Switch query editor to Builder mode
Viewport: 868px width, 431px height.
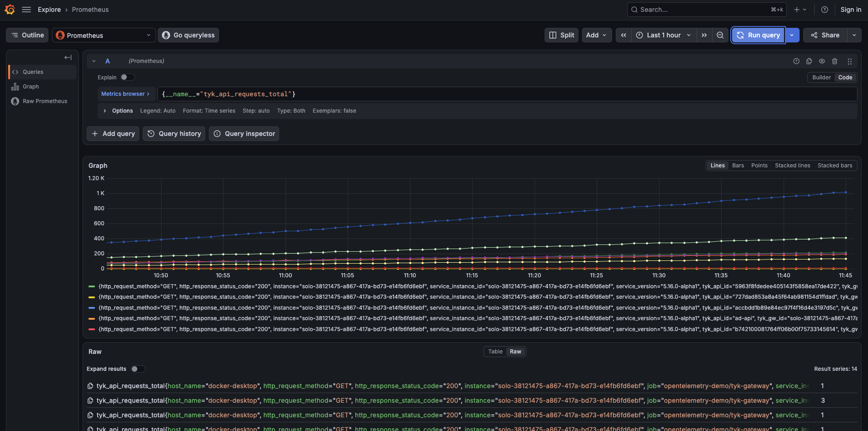pos(821,78)
